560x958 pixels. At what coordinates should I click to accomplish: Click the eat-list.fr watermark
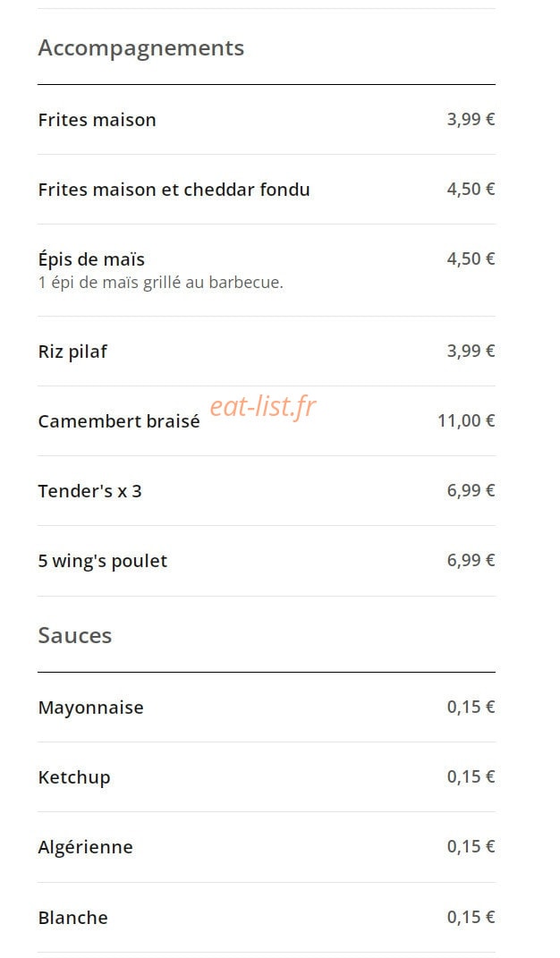click(263, 406)
